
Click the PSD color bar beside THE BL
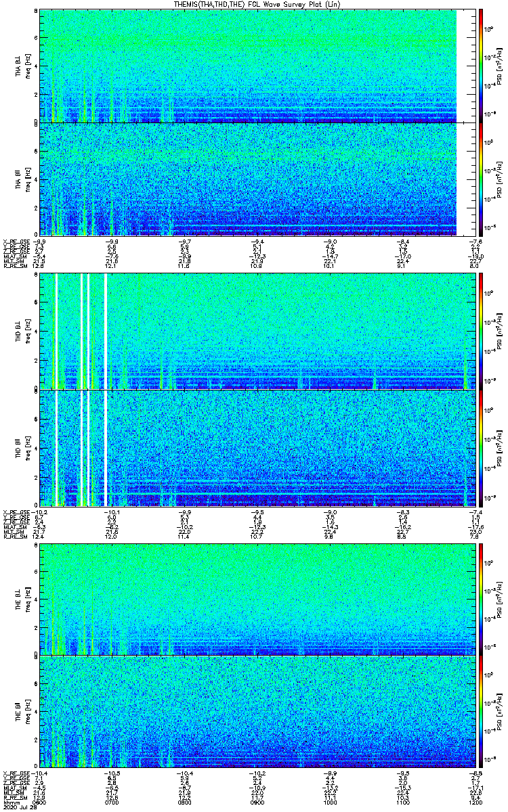click(x=480, y=599)
